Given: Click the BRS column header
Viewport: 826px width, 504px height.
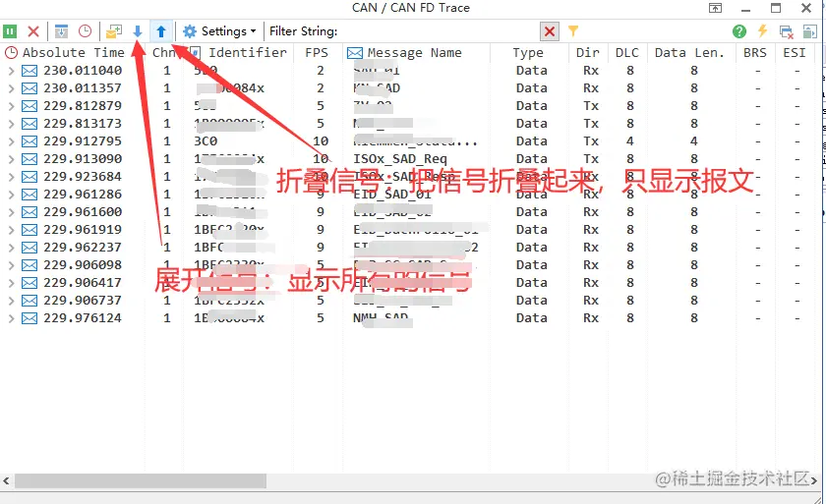Looking at the screenshot, I should (x=755, y=53).
